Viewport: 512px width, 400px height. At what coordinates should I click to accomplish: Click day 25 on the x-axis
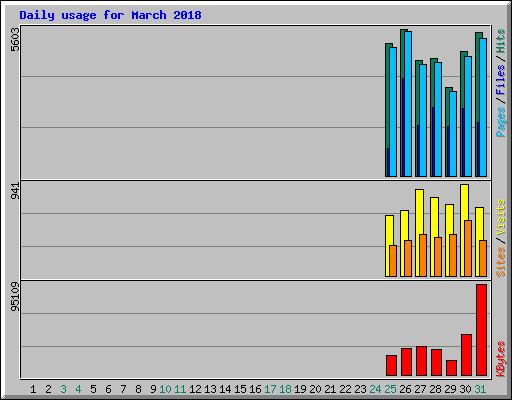tap(390, 389)
